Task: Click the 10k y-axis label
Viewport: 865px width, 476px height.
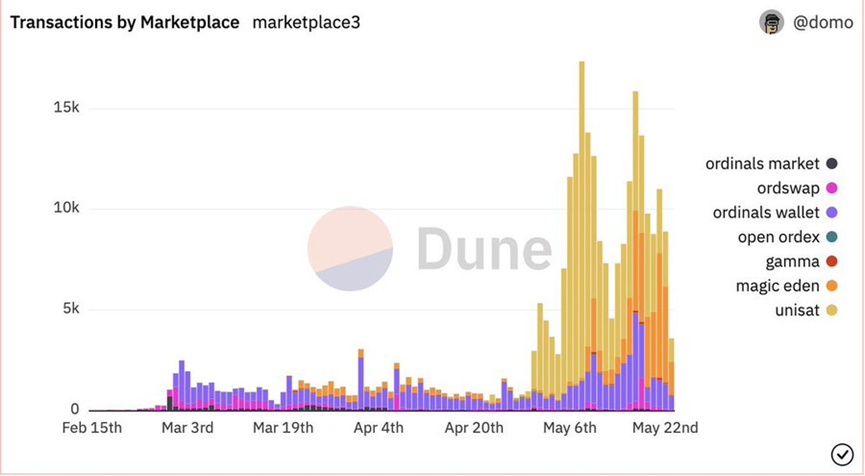Action: (x=67, y=208)
